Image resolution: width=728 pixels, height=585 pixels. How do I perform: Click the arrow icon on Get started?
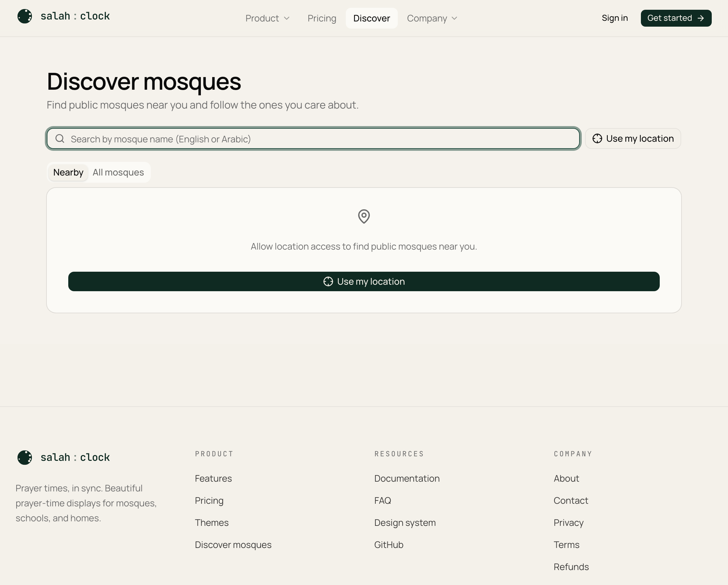pyautogui.click(x=701, y=18)
